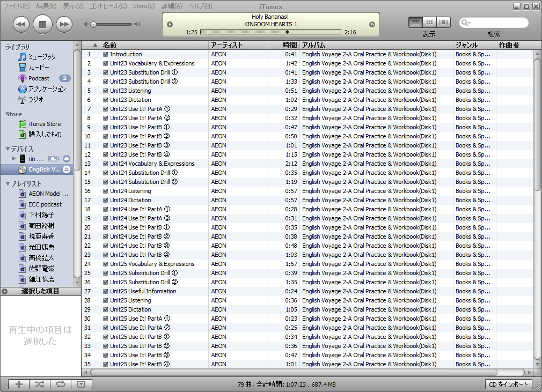This screenshot has height=392, width=542.
Task: Click the previous track rewind button
Action: tap(21, 24)
